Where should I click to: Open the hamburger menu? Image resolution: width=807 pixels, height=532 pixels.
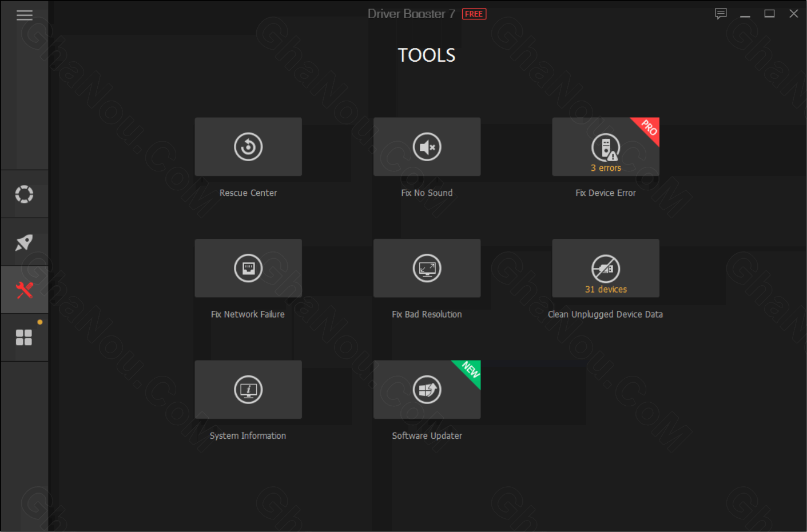point(24,15)
